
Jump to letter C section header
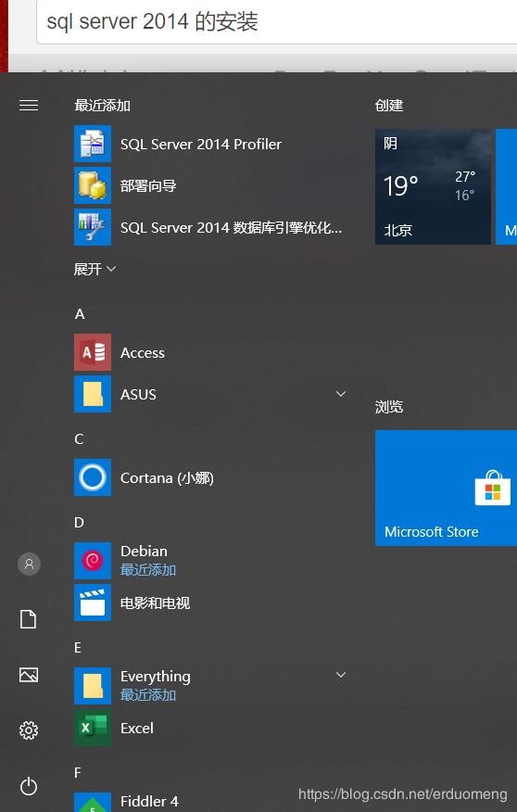[79, 439]
